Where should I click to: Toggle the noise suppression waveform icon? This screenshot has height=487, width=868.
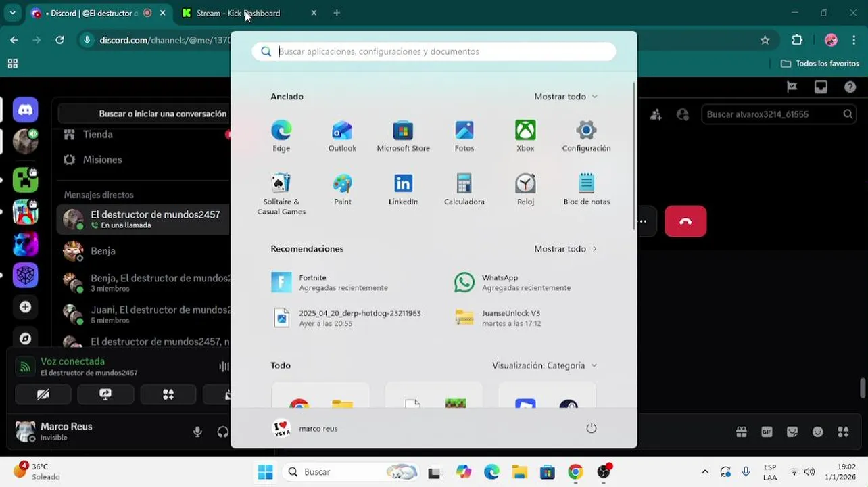coord(224,367)
